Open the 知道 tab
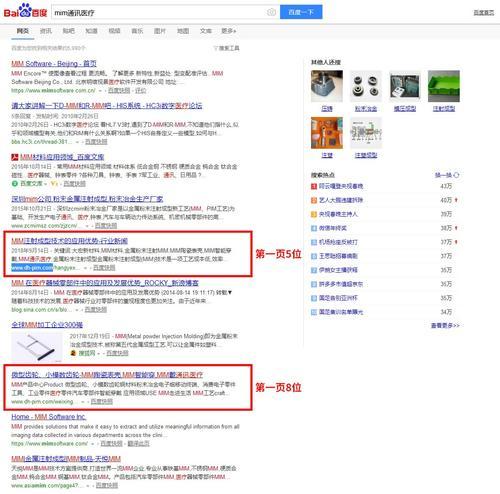The width and height of the screenshot is (500, 494). [x=91, y=31]
